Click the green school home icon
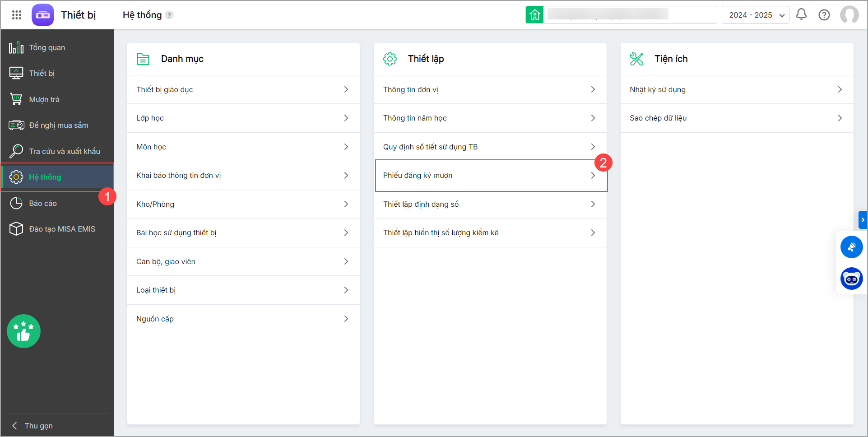 534,15
